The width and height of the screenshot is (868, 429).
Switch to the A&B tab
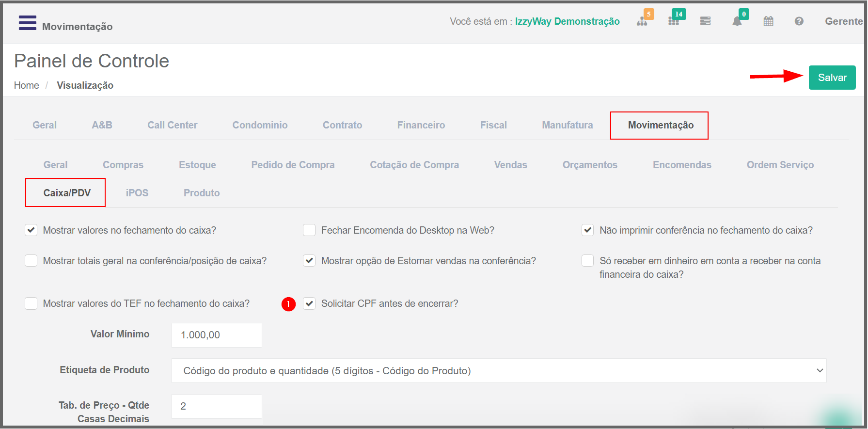(x=102, y=125)
